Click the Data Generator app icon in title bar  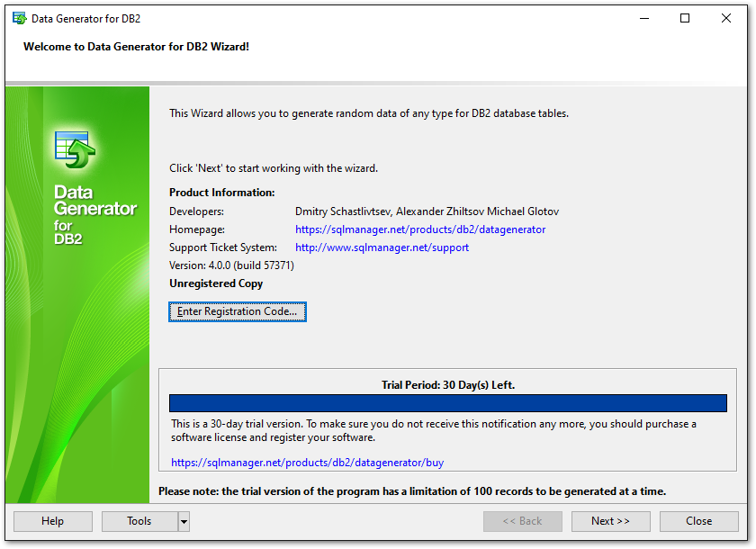point(19,18)
